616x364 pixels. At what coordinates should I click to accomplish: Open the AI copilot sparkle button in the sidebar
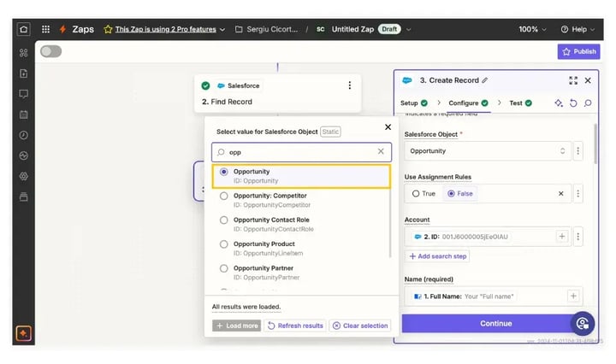coord(24,333)
